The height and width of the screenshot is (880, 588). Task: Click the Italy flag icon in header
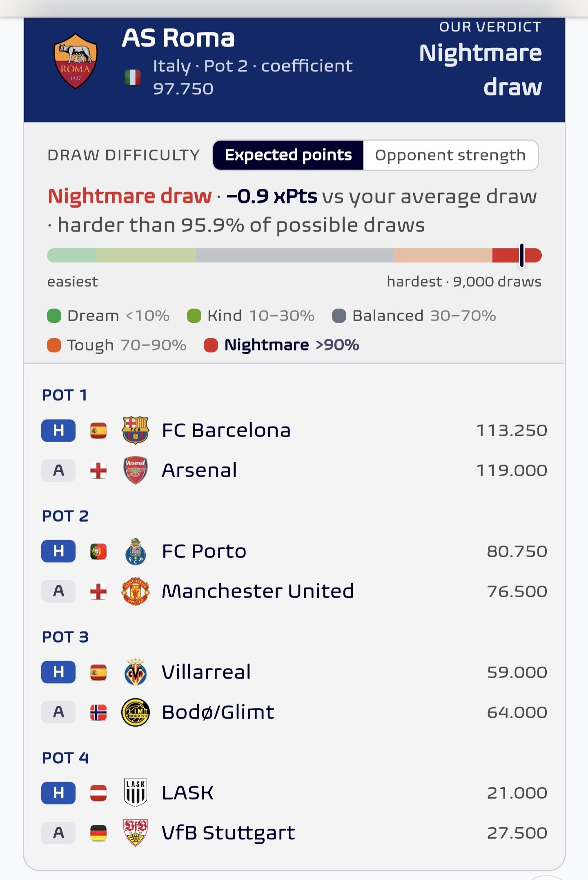[133, 77]
